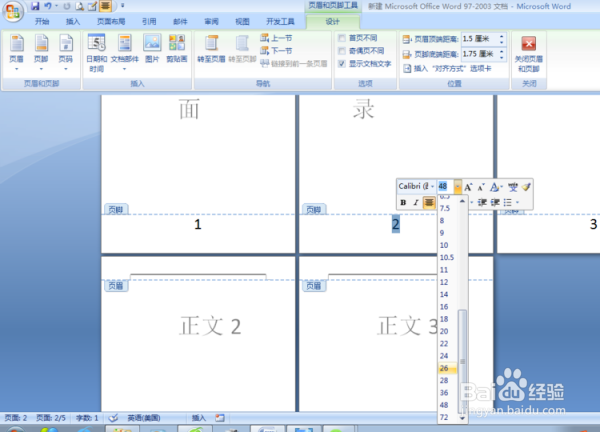Toggle Italic in the mini toolbar
600x432 pixels.
416,202
